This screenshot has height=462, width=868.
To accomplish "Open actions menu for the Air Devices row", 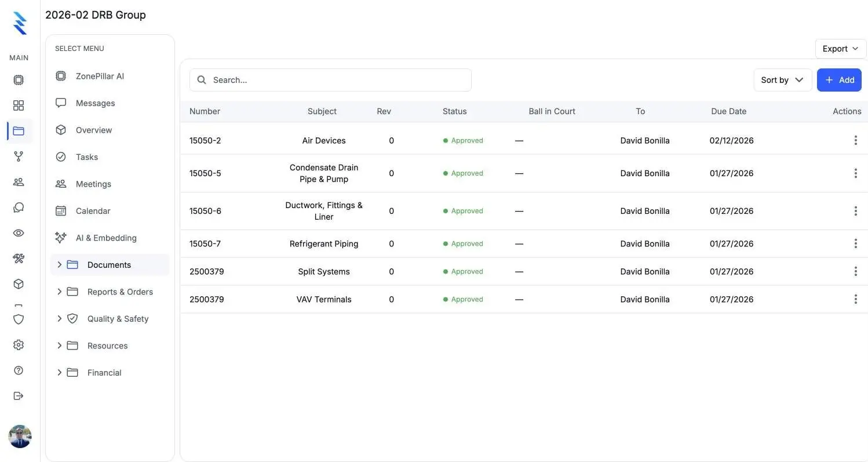I will pyautogui.click(x=855, y=140).
